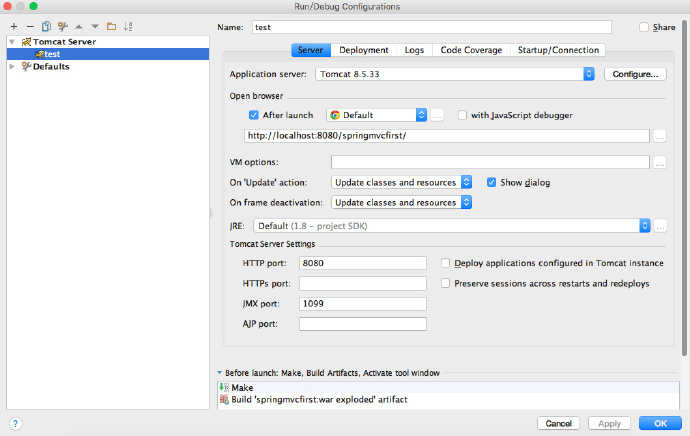Enable Deploy applications configured in Tomcat instance
The width and height of the screenshot is (690, 436).
tap(445, 263)
